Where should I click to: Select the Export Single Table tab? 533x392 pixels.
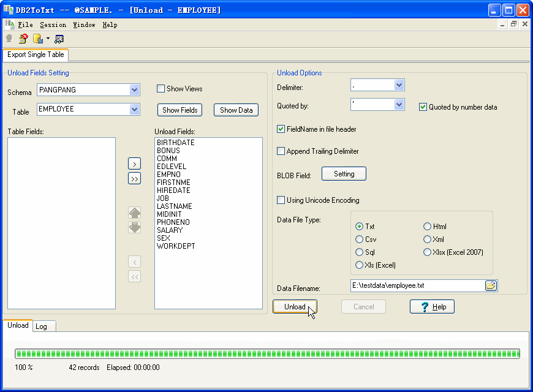point(36,55)
